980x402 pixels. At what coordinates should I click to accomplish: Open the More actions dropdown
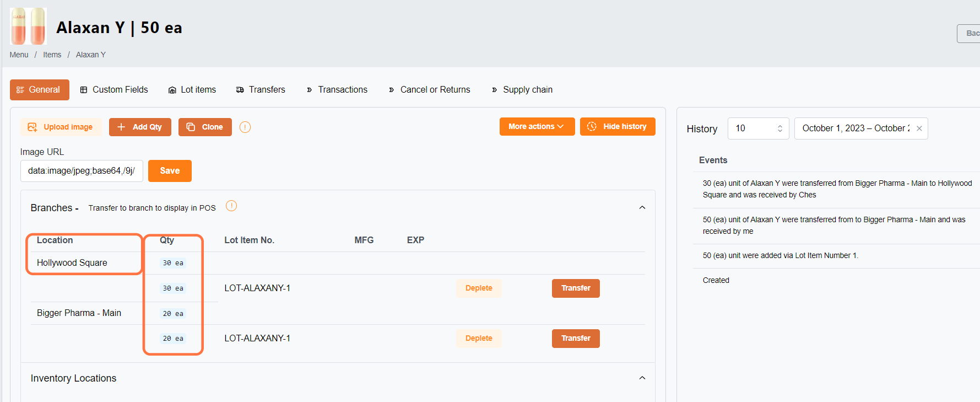(x=537, y=126)
